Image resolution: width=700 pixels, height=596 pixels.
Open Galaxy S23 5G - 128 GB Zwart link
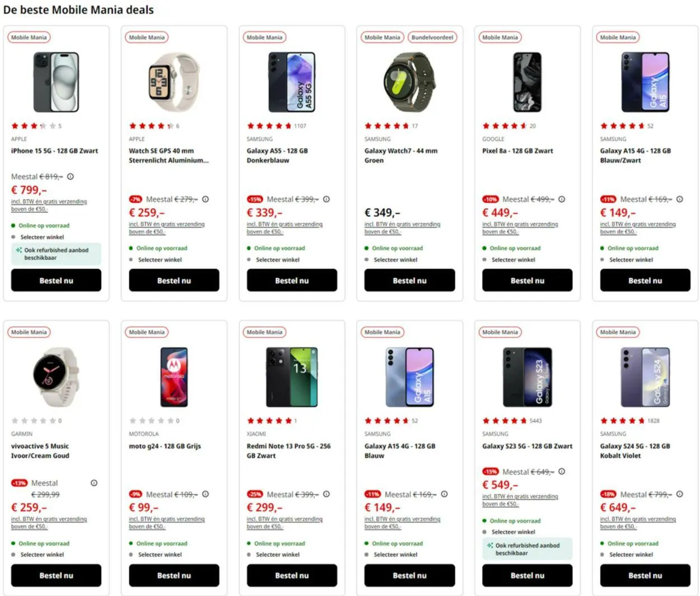click(527, 446)
